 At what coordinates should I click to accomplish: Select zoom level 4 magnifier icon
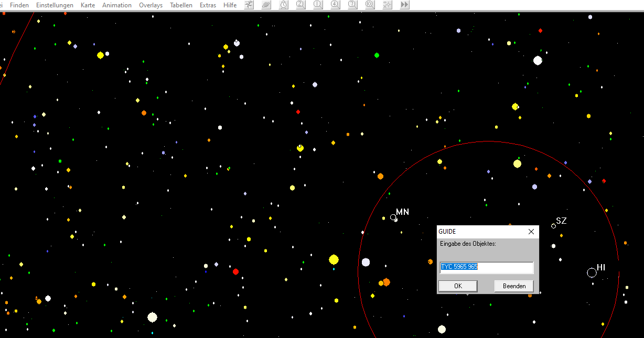(335, 5)
